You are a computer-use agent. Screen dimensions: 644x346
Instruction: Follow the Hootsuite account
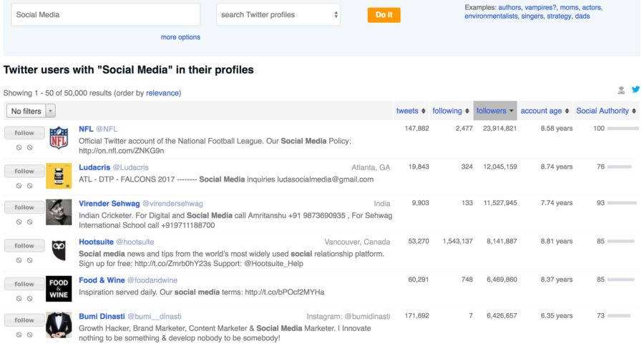coord(24,245)
